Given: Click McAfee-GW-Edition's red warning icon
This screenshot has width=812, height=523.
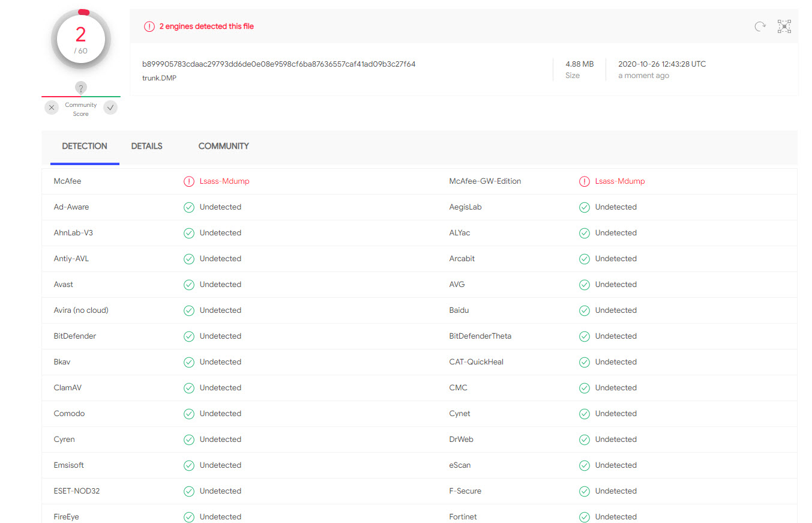Looking at the screenshot, I should tap(585, 181).
